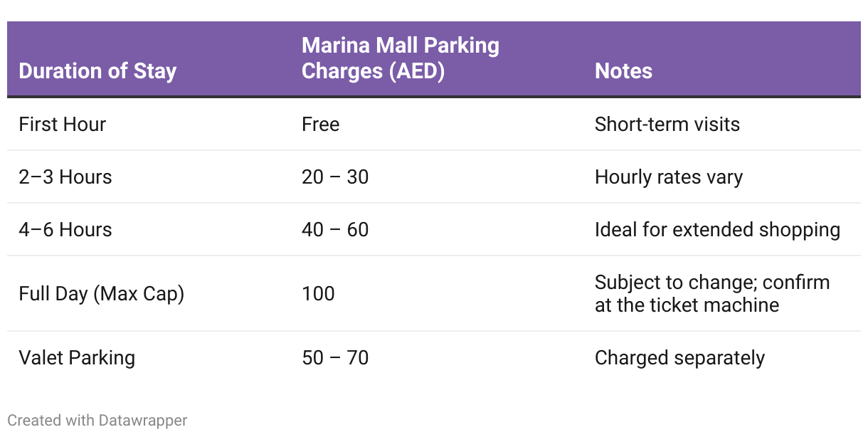
Task: Select the '4–6 Hours' row label
Action: point(65,229)
